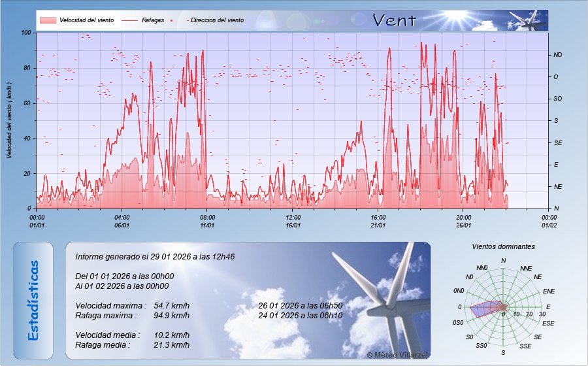Click the pink Velocidad del viento legend swatch
The width and height of the screenshot is (588, 366).
pos(47,20)
